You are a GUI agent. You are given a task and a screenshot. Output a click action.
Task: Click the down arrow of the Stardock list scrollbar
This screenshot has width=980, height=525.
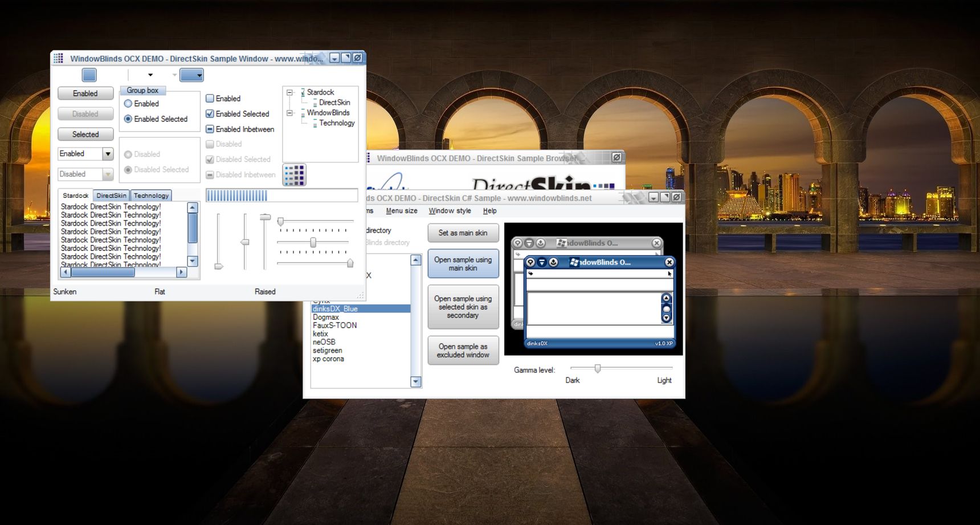(193, 261)
